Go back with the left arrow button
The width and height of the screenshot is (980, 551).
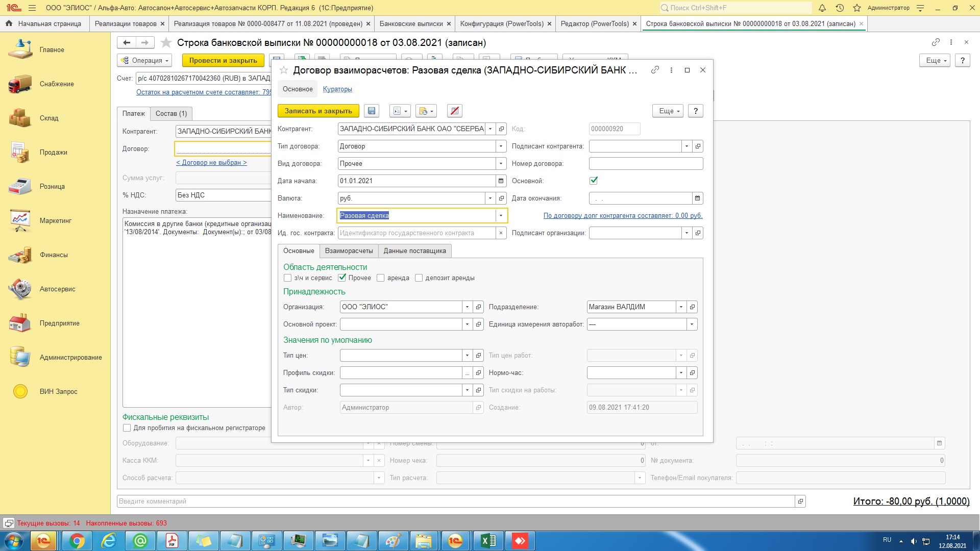pyautogui.click(x=127, y=42)
